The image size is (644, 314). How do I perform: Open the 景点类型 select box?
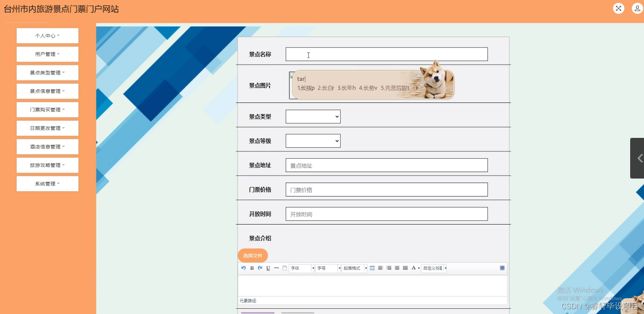pos(313,117)
